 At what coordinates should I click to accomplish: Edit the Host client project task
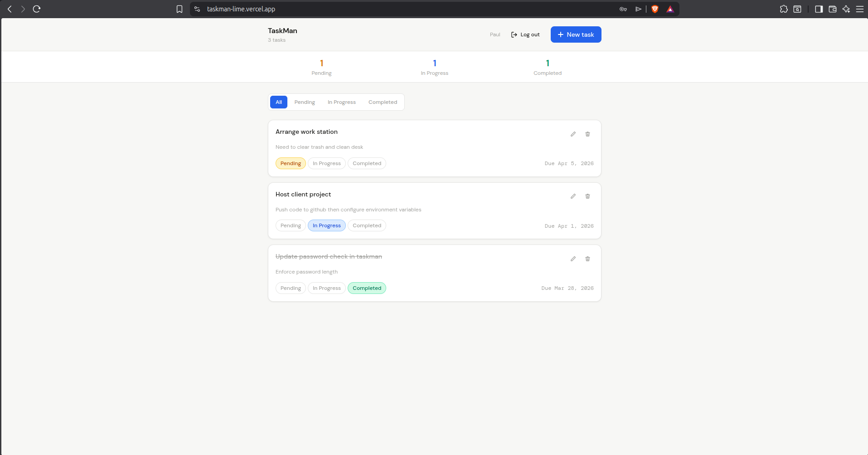573,196
